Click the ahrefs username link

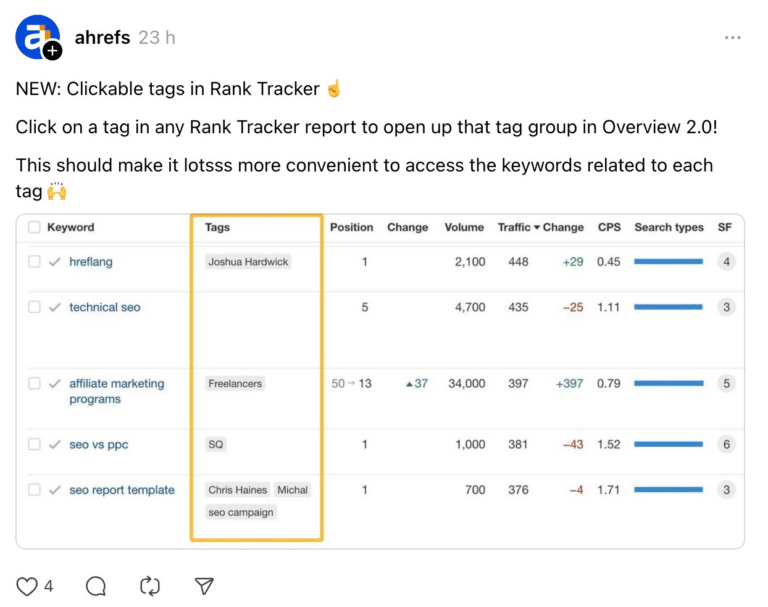pyautogui.click(x=102, y=38)
